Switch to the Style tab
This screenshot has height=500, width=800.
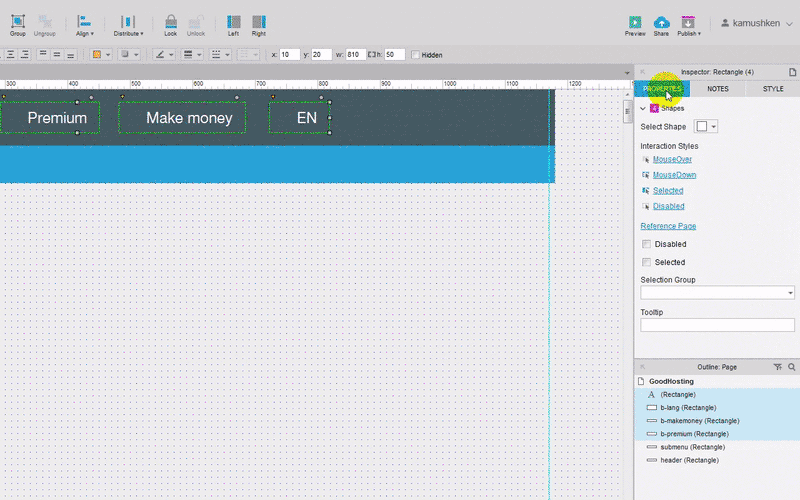(x=773, y=89)
